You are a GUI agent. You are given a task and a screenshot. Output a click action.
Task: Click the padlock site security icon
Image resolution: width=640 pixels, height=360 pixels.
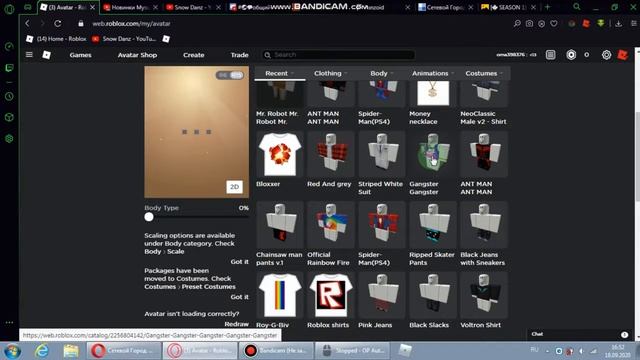pyautogui.click(x=81, y=24)
